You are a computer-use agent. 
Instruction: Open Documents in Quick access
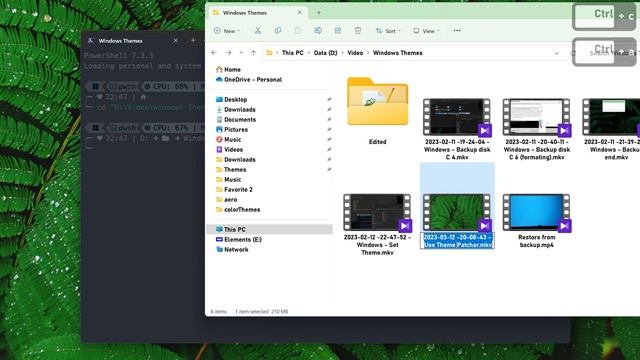tap(236, 120)
